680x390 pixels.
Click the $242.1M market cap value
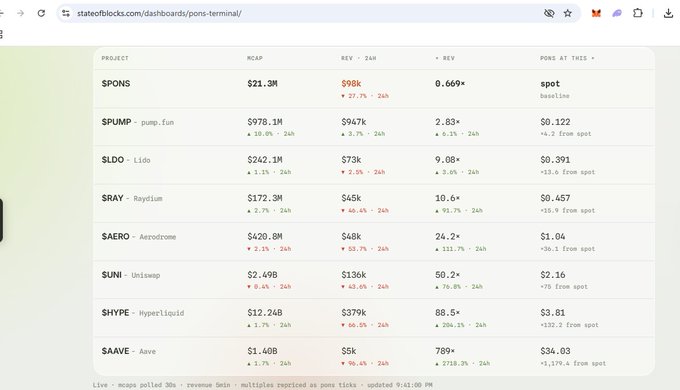pos(265,160)
